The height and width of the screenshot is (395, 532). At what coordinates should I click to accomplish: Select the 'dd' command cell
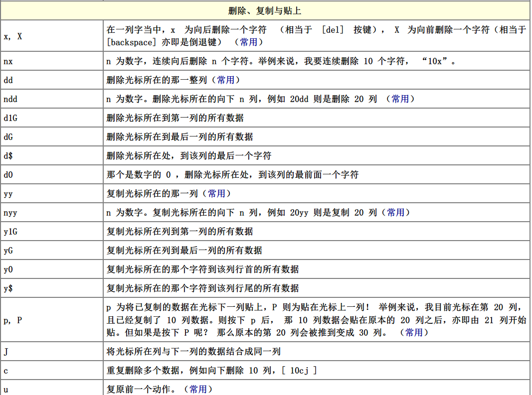[x=52, y=80]
